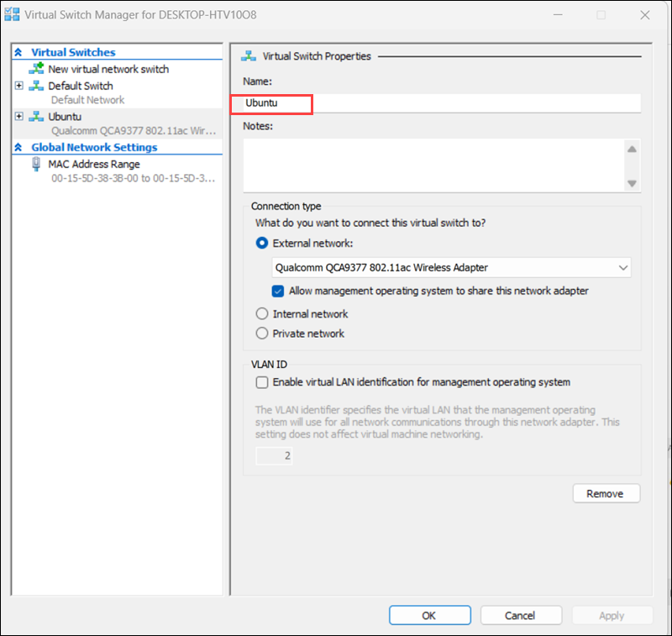This screenshot has height=636, width=672.
Task: Select MAC Address Range setting
Action: click(x=94, y=164)
